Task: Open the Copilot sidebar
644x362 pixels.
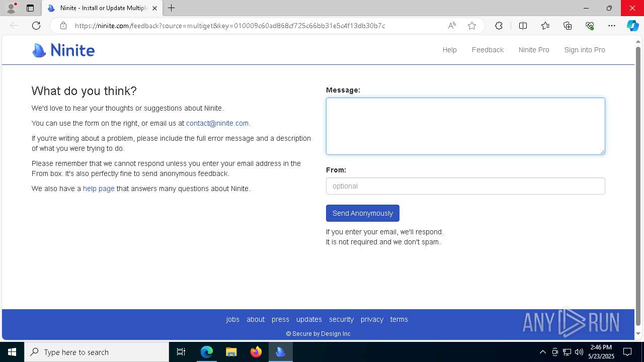Action: pos(633,26)
